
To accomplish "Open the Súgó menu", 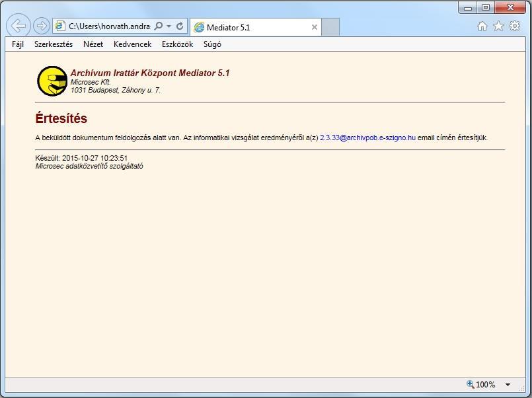I will pos(212,44).
